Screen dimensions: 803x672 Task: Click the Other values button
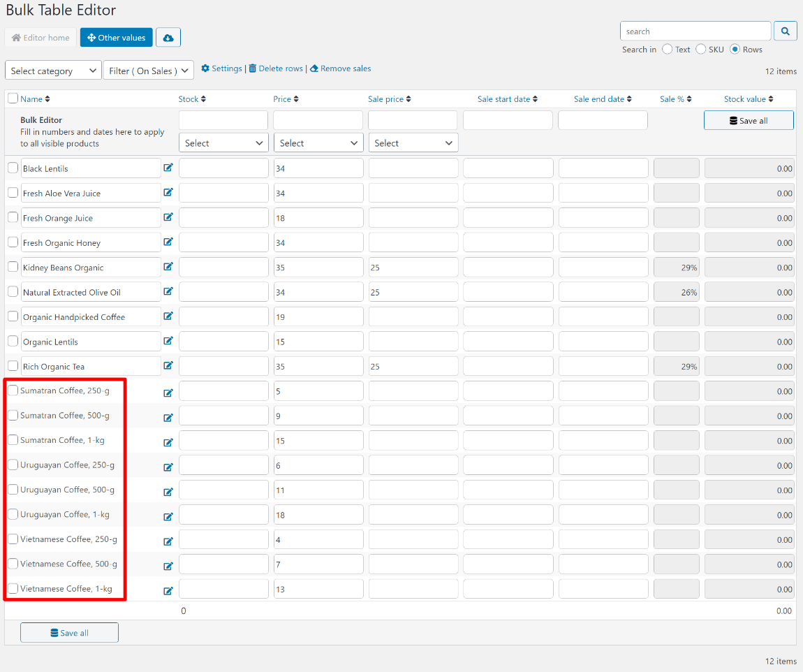116,38
